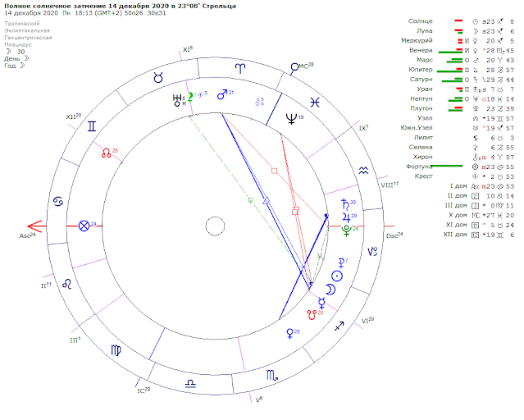Click the Capricorn glyph on the zodiac ring

(x=372, y=252)
